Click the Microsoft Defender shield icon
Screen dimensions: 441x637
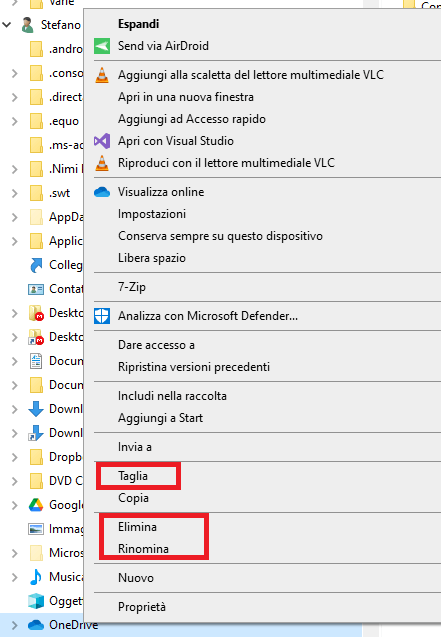pyautogui.click(x=102, y=316)
